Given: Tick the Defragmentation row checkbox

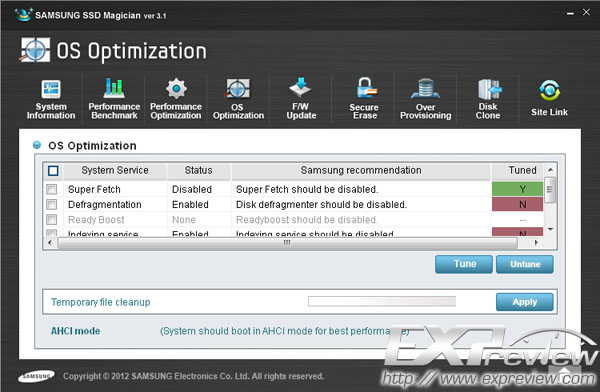Looking at the screenshot, I should pyautogui.click(x=52, y=204).
